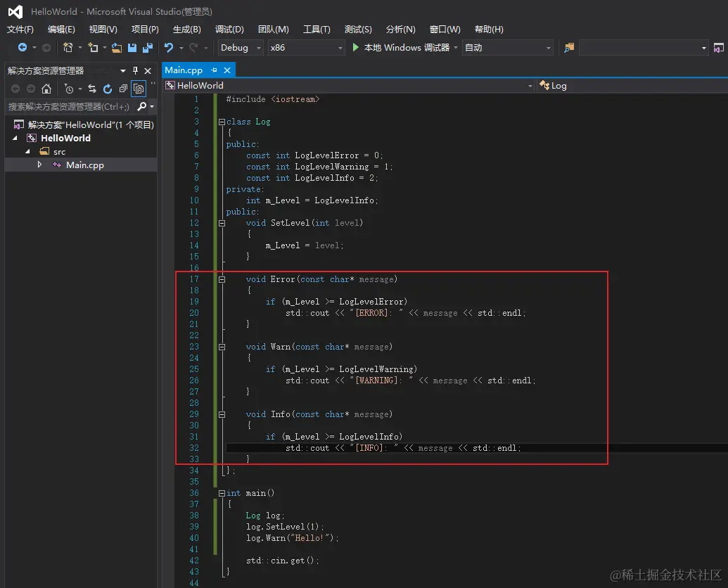Image resolution: width=728 pixels, height=588 pixels.
Task: Open the 生成(B) menu
Action: [x=186, y=29]
